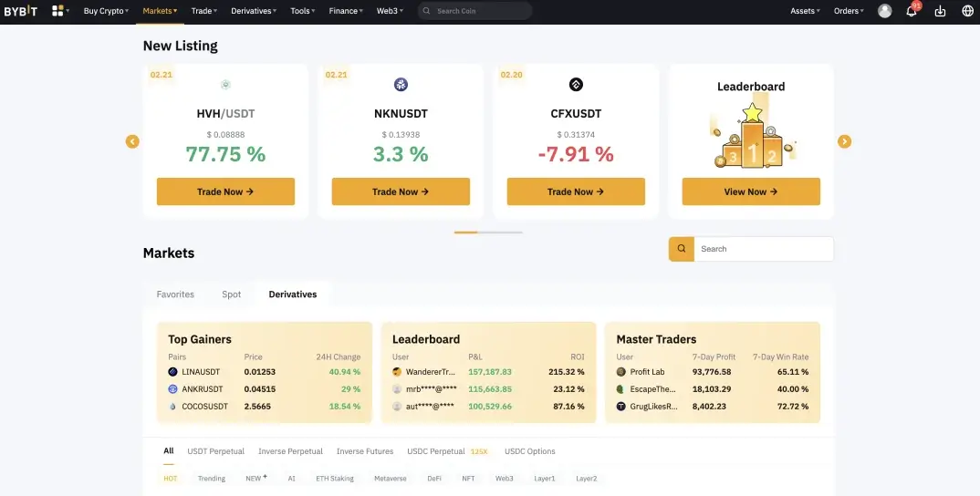This screenshot has width=980, height=496.
Task: Switch to the Favorites tab
Action: pos(175,294)
